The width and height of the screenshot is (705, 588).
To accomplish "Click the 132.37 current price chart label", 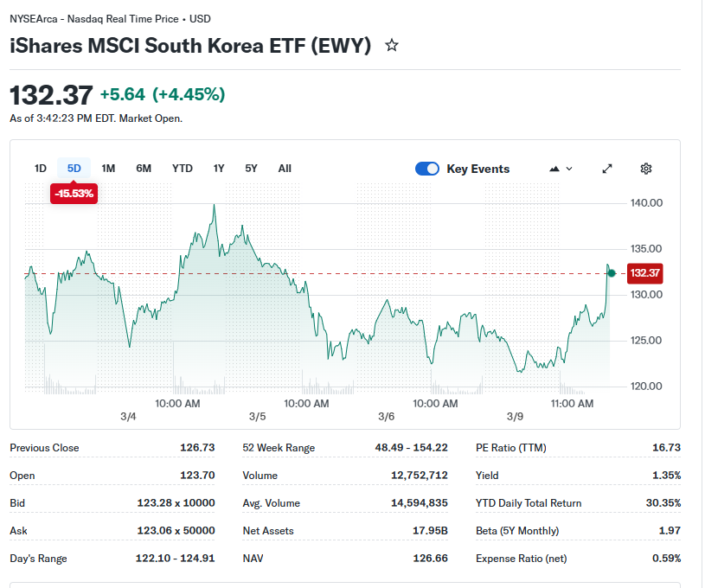I will [x=644, y=273].
